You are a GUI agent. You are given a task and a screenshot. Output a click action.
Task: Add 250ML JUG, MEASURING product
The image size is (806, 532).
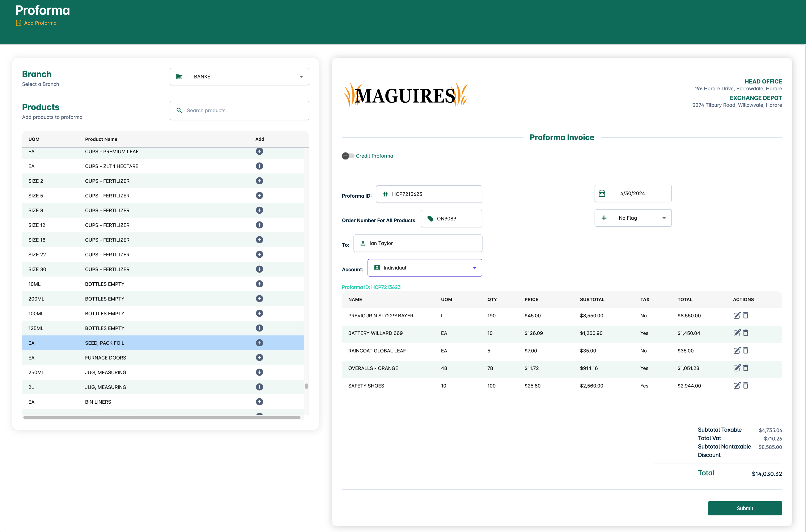259,372
